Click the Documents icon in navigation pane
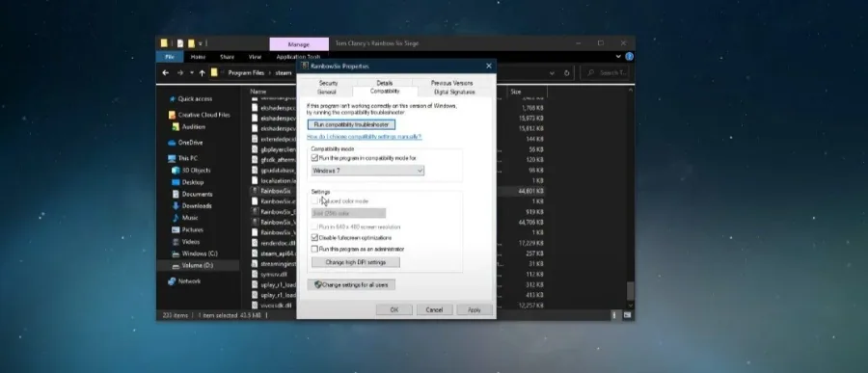Viewport: 868px width, 373px height. (176, 195)
